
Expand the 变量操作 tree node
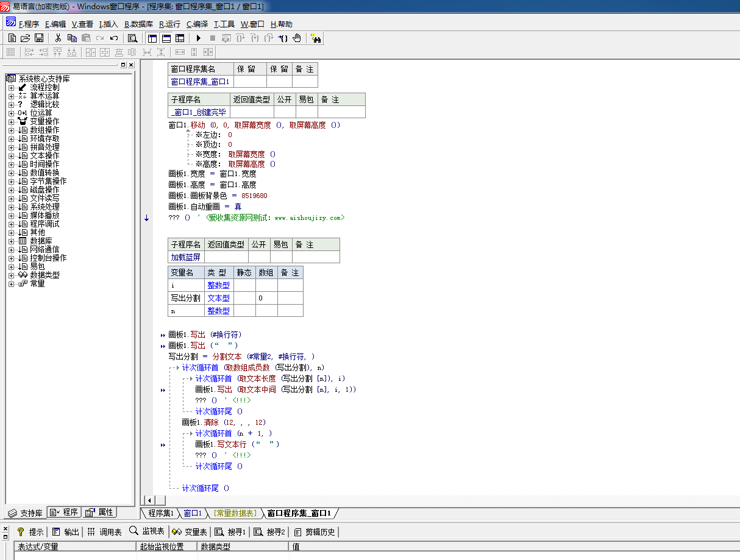click(x=10, y=122)
